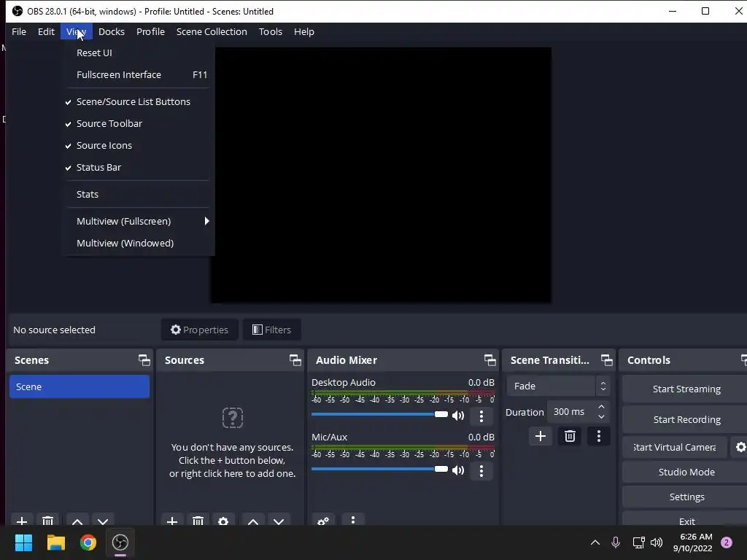Mute Mic/Aux speaker icon
Screen dimensions: 747x560
[x=458, y=470]
